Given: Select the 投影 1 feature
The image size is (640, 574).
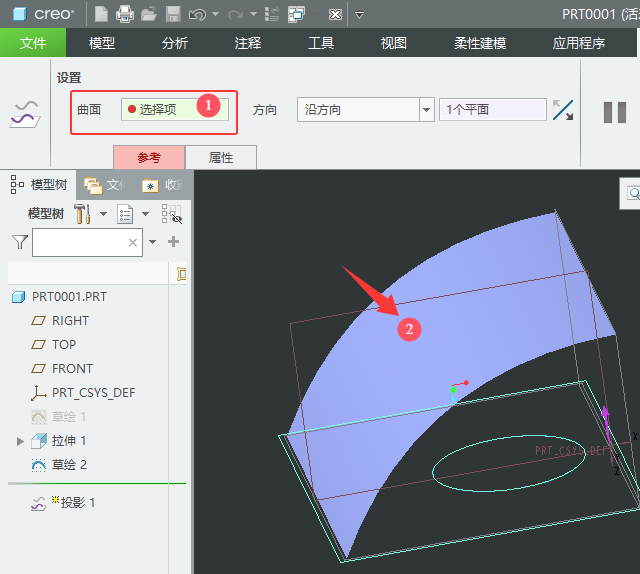Looking at the screenshot, I should 63,503.
